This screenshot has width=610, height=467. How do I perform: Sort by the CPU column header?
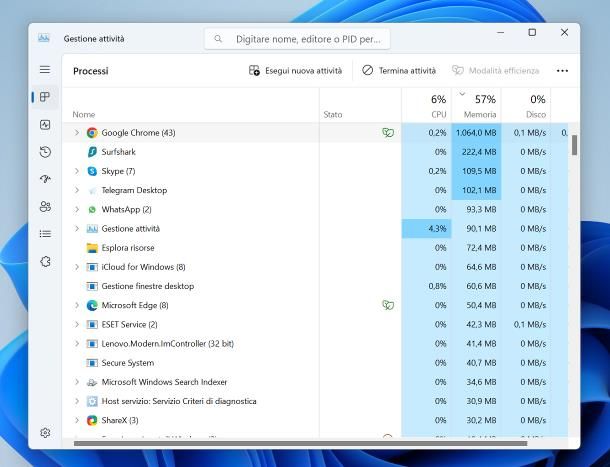click(x=426, y=105)
